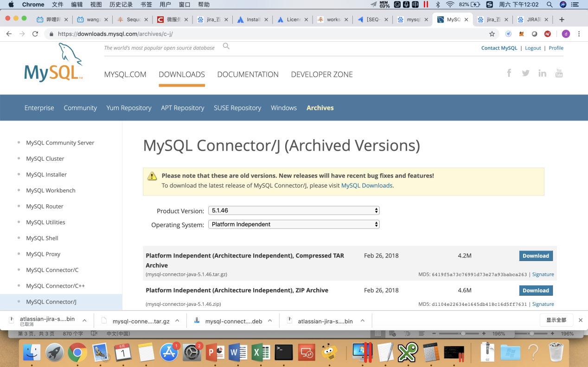Launch Launchpad from the Dock
This screenshot has height=367, width=588.
point(55,353)
